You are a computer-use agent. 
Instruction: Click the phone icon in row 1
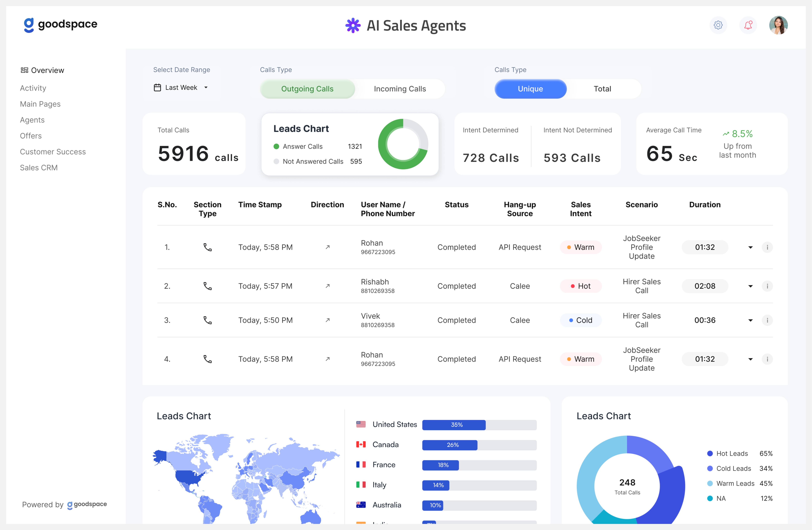pos(207,247)
